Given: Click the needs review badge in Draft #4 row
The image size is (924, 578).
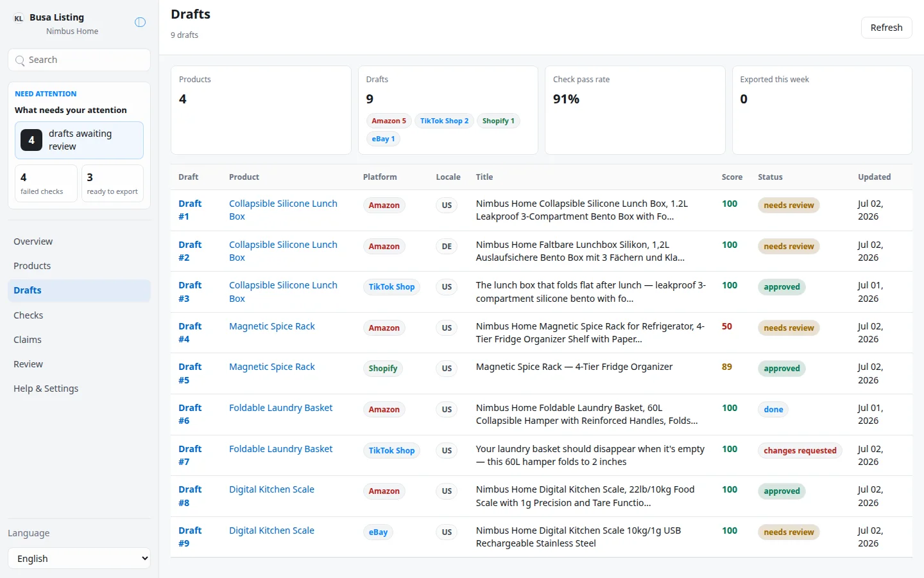Looking at the screenshot, I should [x=789, y=328].
